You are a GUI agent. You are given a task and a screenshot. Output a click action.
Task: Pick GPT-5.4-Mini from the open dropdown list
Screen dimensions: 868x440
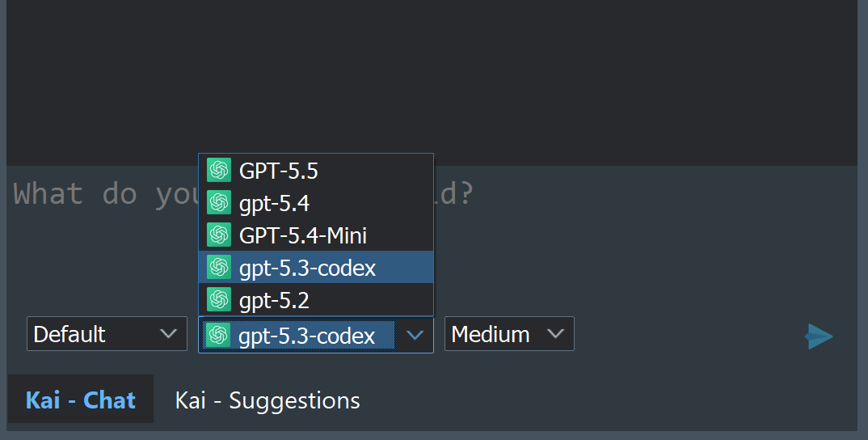[316, 235]
